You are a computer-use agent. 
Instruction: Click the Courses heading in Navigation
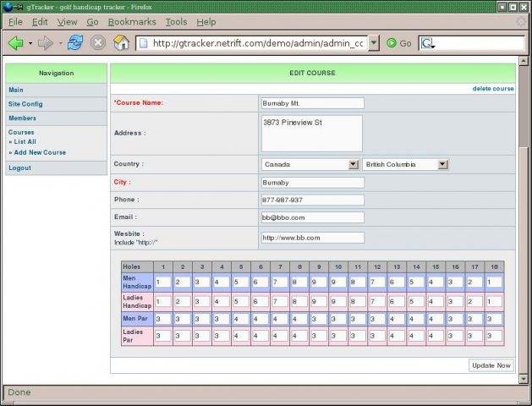[21, 132]
